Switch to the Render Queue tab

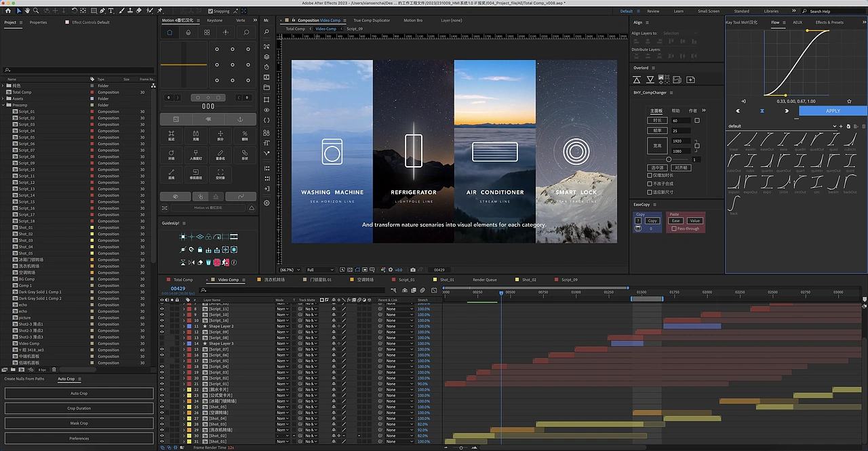click(x=484, y=279)
